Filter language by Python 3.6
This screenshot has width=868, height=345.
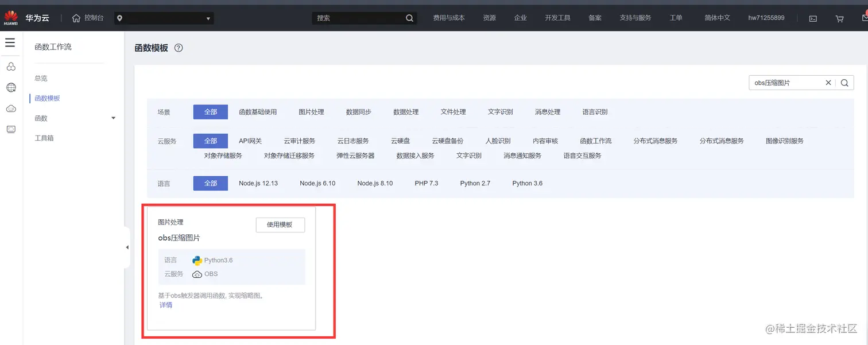(528, 183)
